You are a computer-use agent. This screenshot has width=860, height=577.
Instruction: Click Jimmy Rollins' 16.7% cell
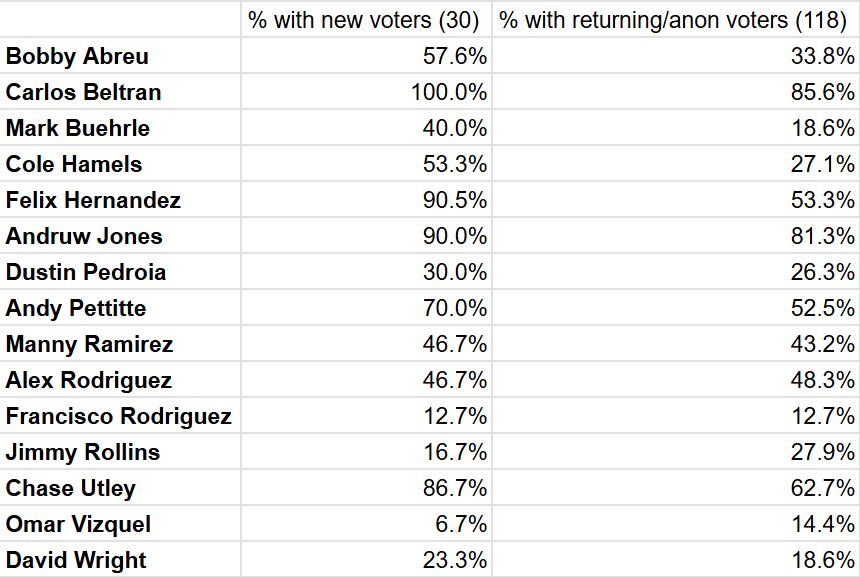coord(455,453)
